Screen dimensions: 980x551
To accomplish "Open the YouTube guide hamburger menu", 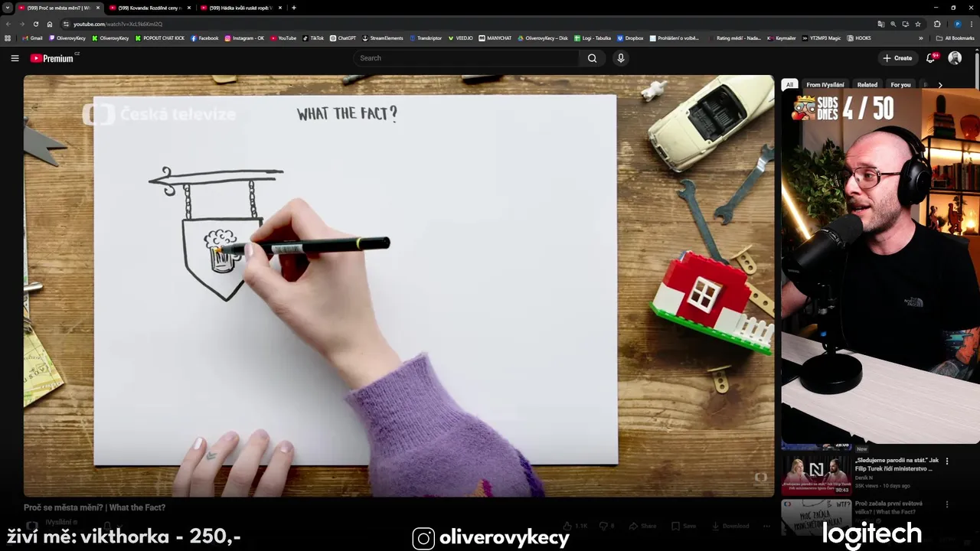I will 15,58.
